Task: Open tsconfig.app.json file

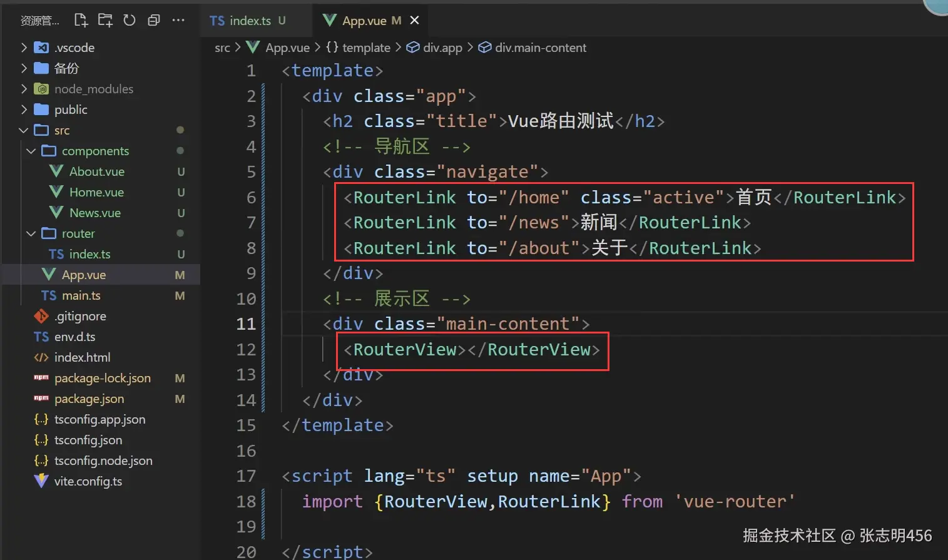Action: [x=100, y=419]
